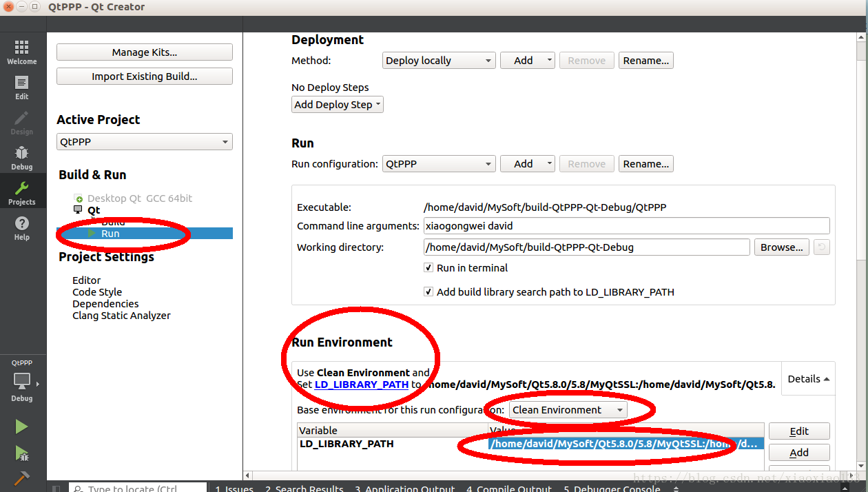
Task: Click the Variable column header
Action: click(393, 431)
